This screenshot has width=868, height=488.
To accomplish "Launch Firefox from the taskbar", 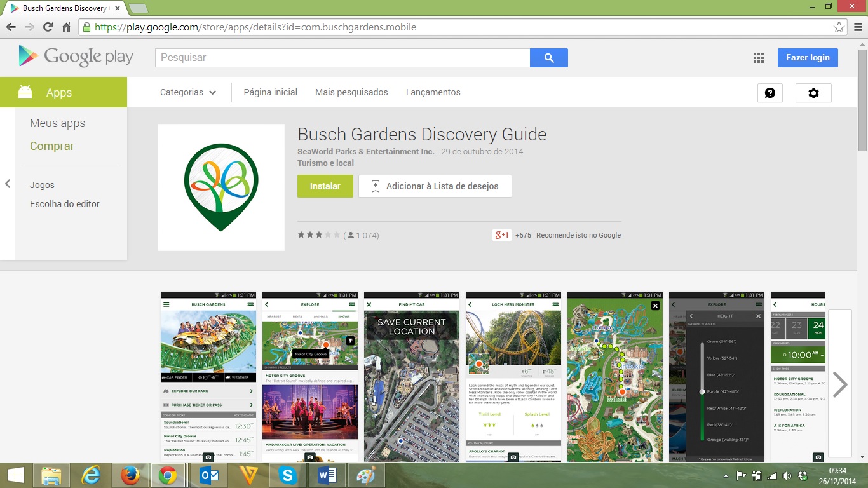I will coord(130,475).
